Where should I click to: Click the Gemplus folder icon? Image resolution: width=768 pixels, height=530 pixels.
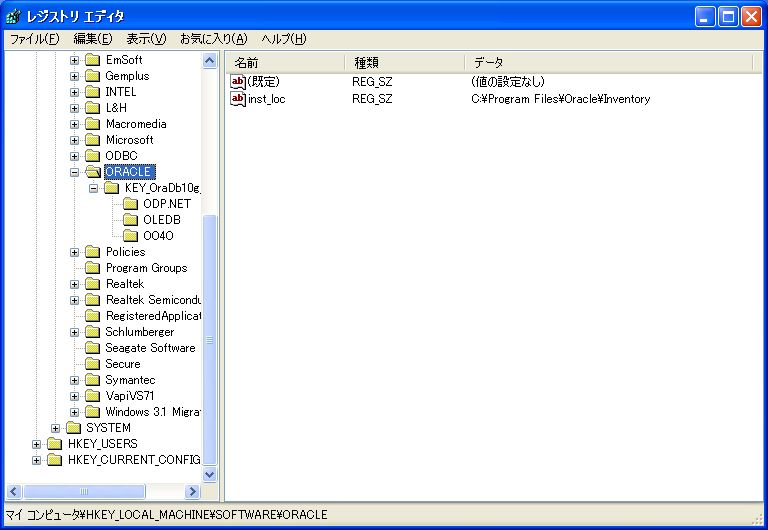point(93,76)
